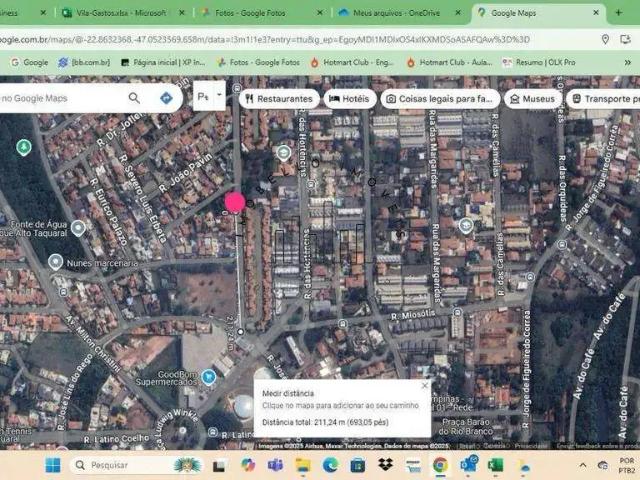Screen dimensions: 640x480
Task: Open Chrome from the taskbar
Action: [440, 465]
